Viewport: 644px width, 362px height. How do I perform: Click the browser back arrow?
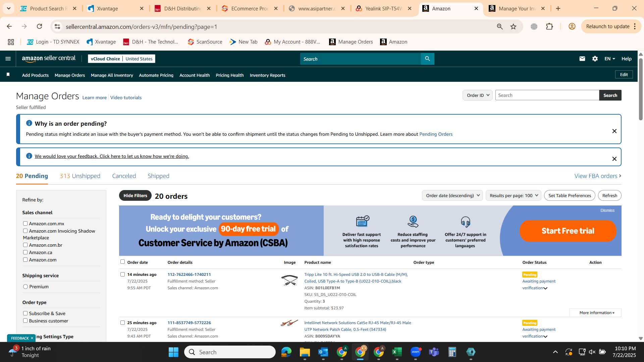pos(9,26)
